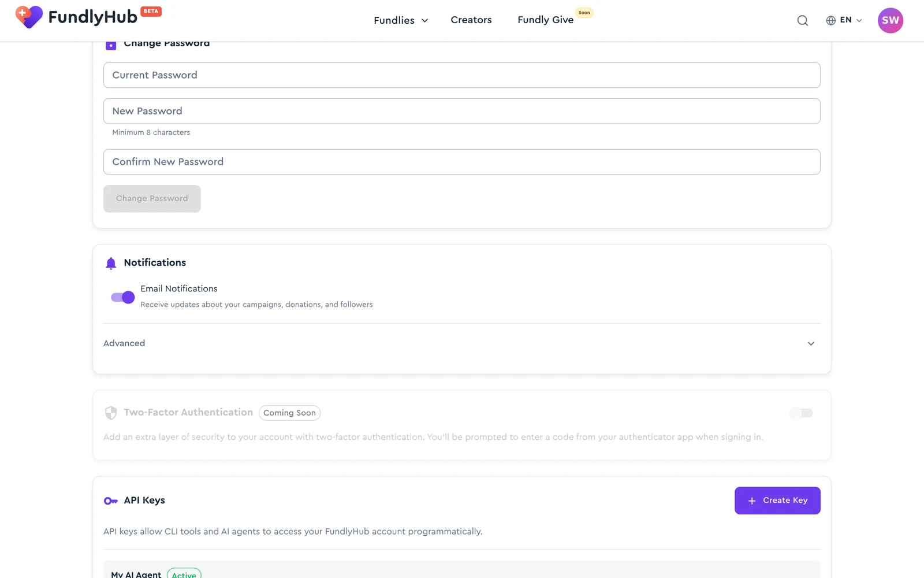This screenshot has height=578, width=924.
Task: Open the Fundlies dropdown menu
Action: click(x=401, y=20)
